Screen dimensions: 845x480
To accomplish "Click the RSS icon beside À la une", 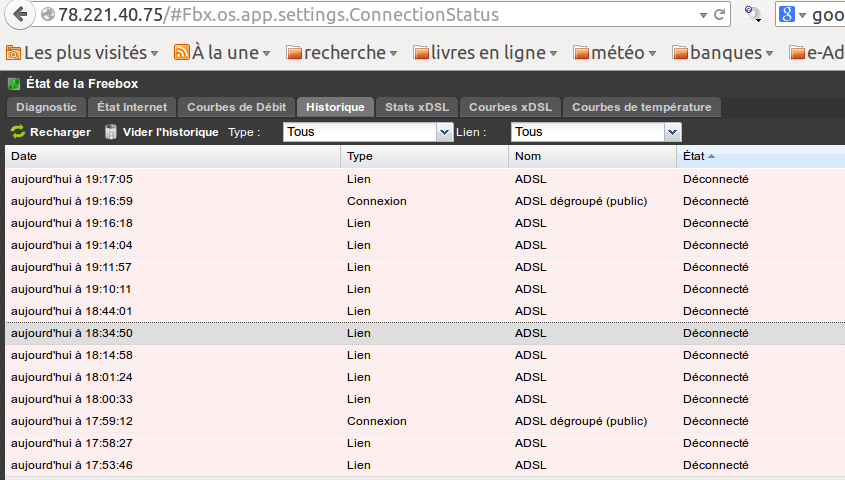I will [182, 53].
